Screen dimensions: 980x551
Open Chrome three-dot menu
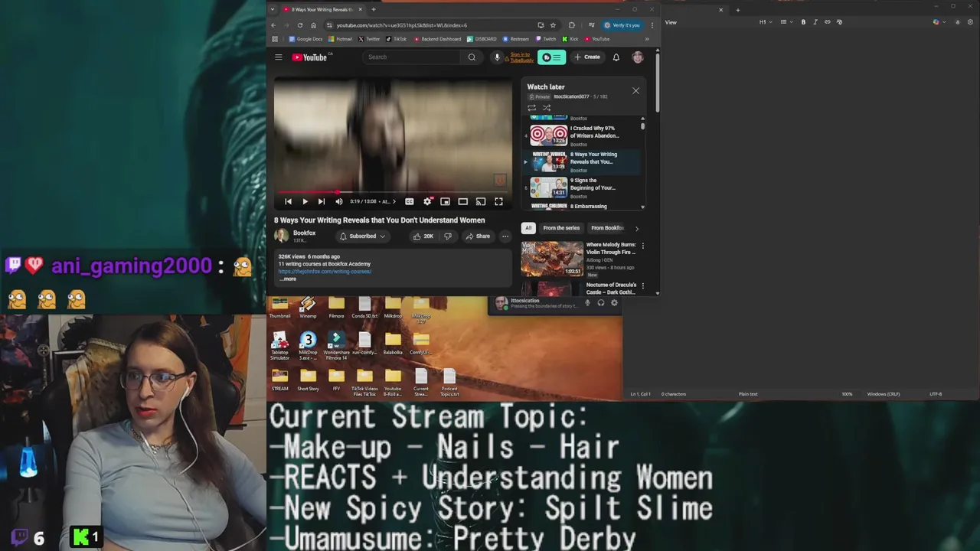[x=652, y=25]
